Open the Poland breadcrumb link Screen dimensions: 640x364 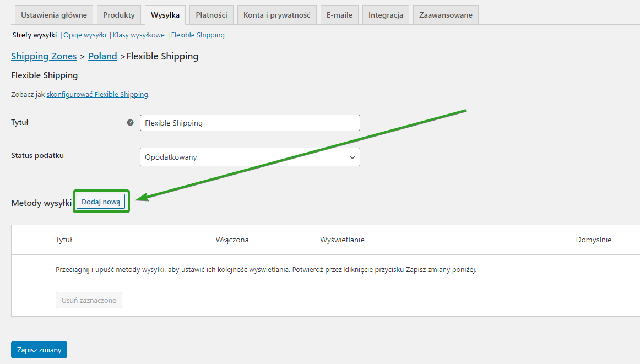coord(102,56)
